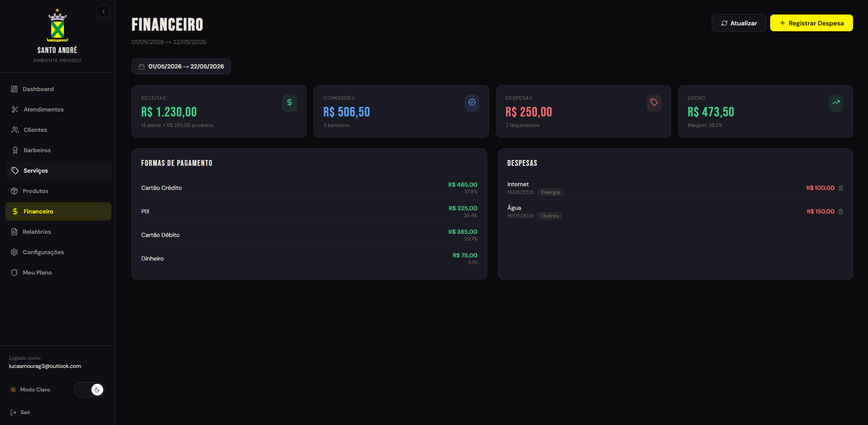
Task: Click the R$ 506,50 comissões value
Action: [346, 112]
